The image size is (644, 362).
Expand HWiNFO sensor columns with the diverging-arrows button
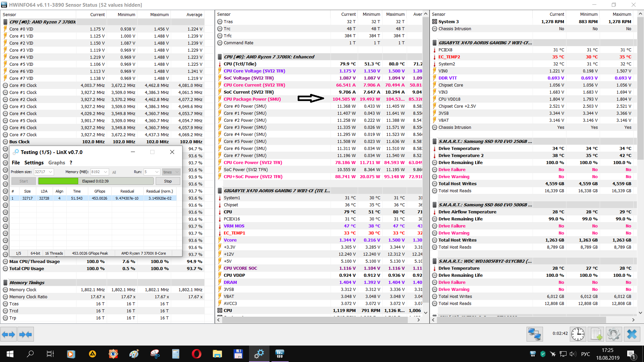coord(8,334)
